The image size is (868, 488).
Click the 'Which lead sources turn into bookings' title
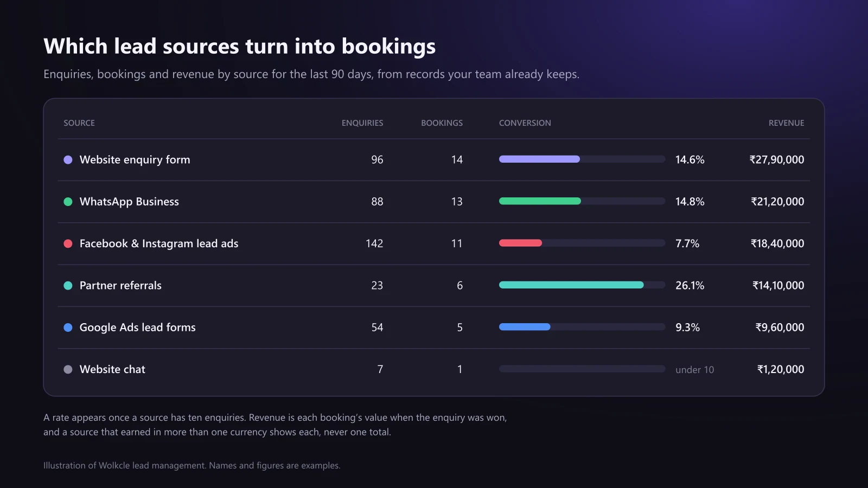pyautogui.click(x=239, y=47)
